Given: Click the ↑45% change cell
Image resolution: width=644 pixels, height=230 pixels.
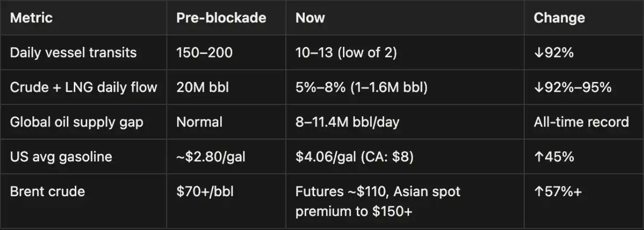Looking at the screenshot, I should click(x=554, y=157).
